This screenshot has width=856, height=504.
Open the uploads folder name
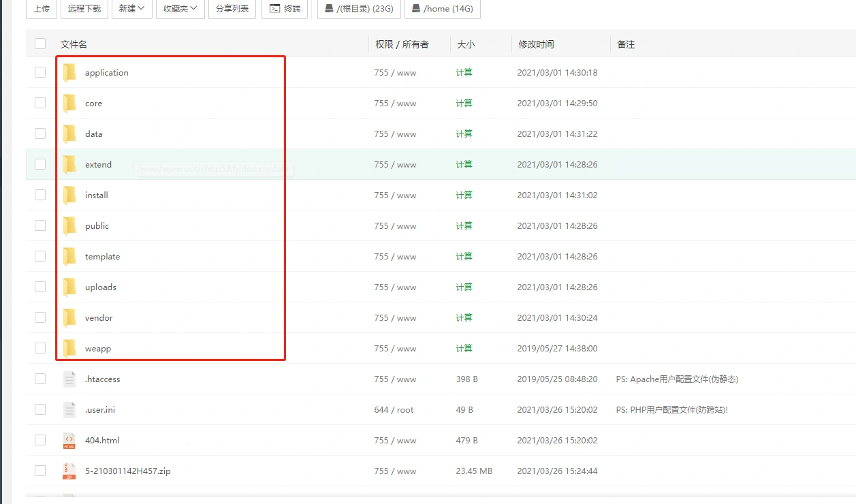101,287
